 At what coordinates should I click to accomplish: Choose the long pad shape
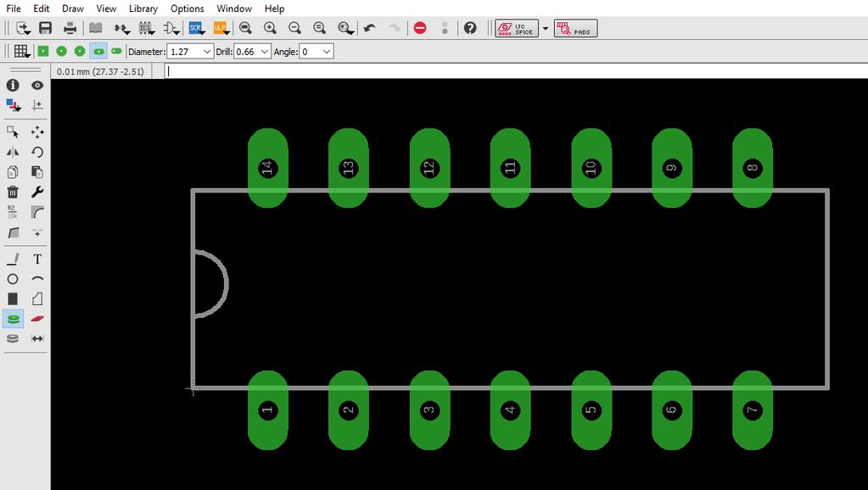click(x=98, y=52)
